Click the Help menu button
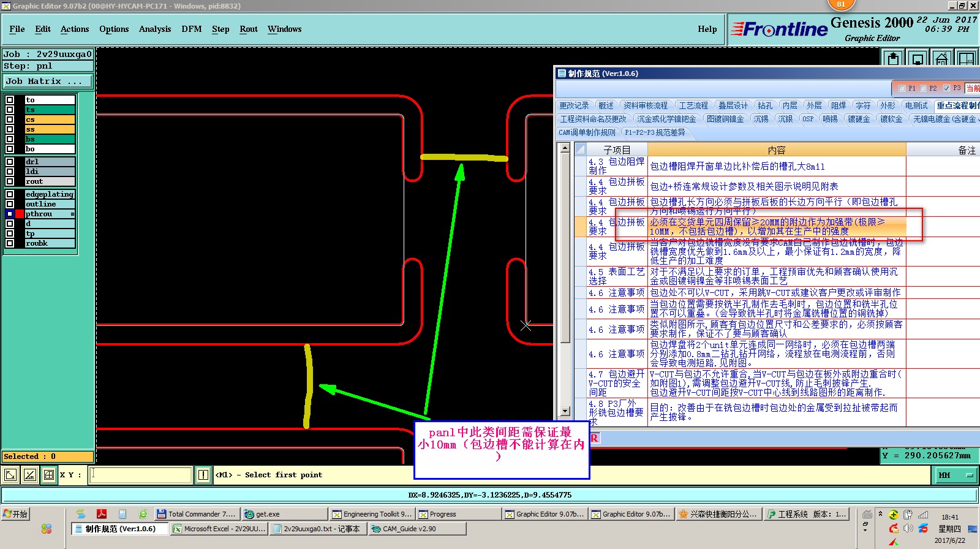980x549 pixels. [707, 29]
